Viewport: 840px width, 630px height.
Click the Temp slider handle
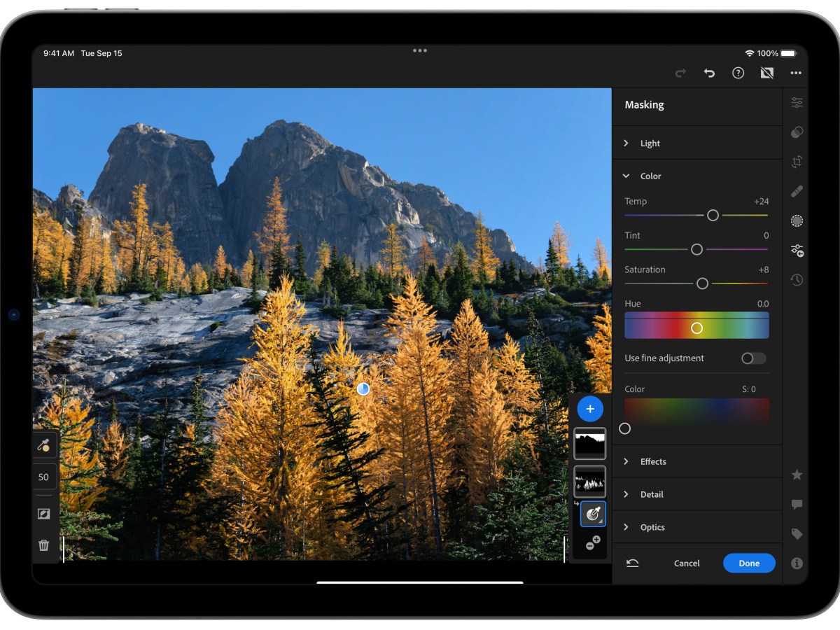713,216
